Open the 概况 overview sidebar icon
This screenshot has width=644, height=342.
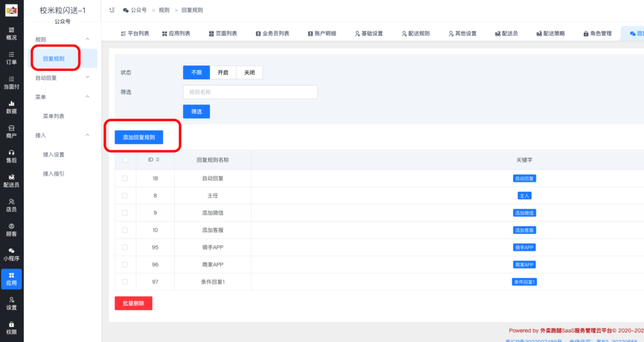tap(11, 34)
